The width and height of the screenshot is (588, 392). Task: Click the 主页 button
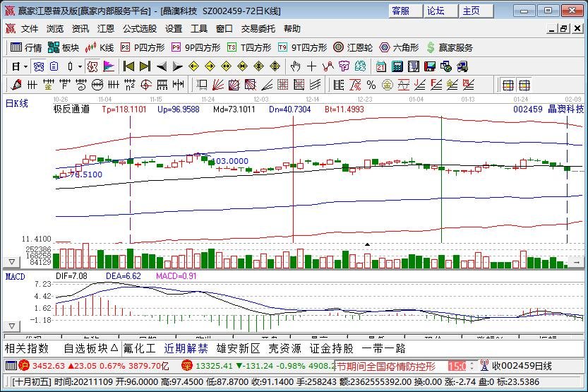click(476, 11)
